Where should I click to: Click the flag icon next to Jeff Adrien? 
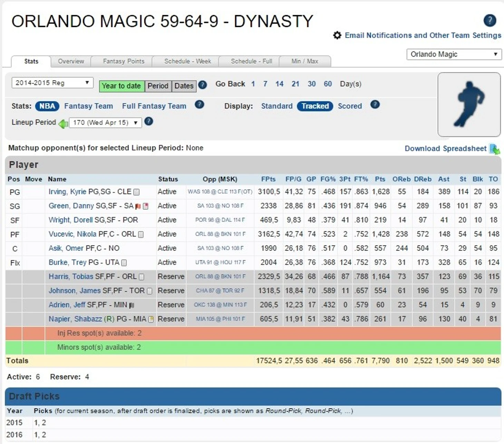132,305
